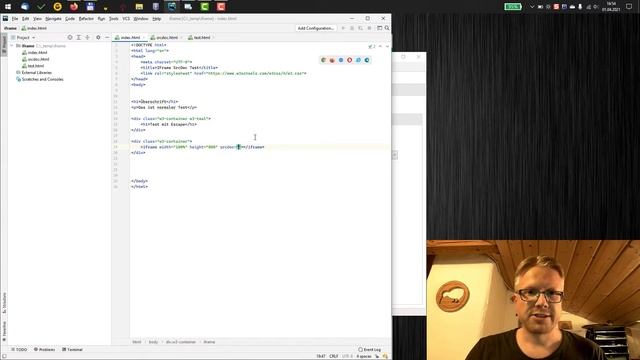Click the 4 spaces indent status
This screenshot has width=640, height=360.
[x=364, y=356]
